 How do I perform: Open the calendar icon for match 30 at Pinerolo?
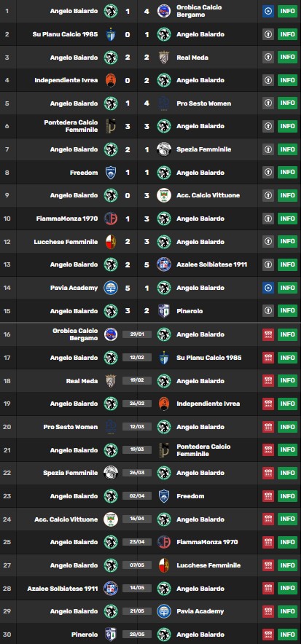pos(268,635)
